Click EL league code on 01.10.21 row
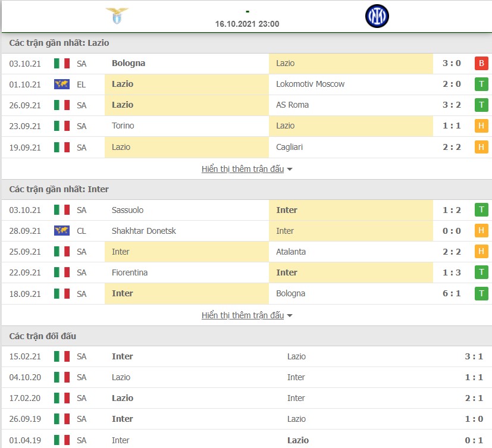492x448 pixels. (x=82, y=84)
